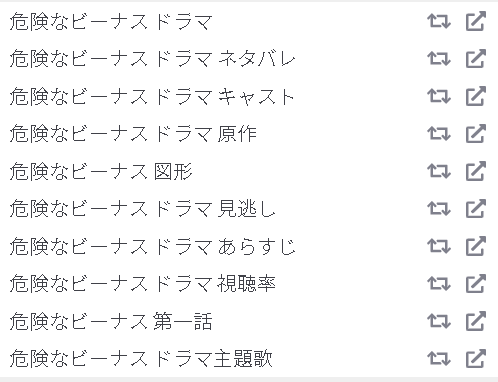This screenshot has width=498, height=382.
Task: Open external link for ドラマ キャスト suggestion
Action: (476, 96)
